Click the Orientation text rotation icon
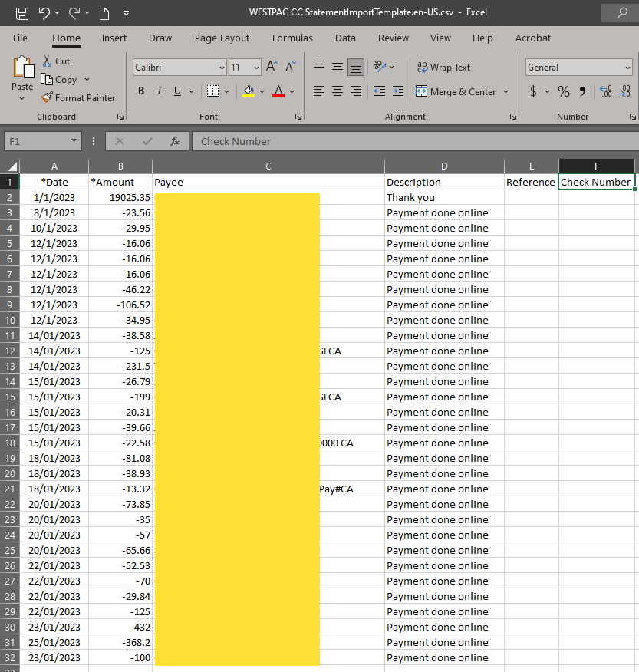639x672 pixels. pyautogui.click(x=380, y=67)
